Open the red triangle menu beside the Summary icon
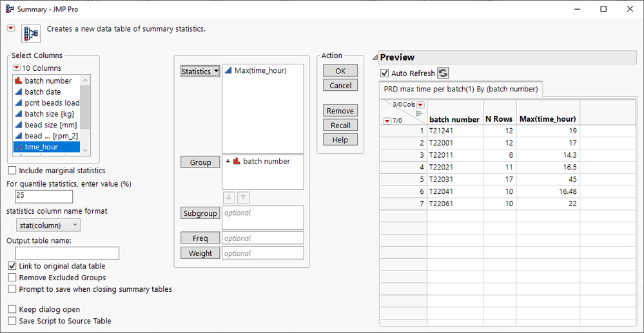This screenshot has width=644, height=333. click(11, 28)
